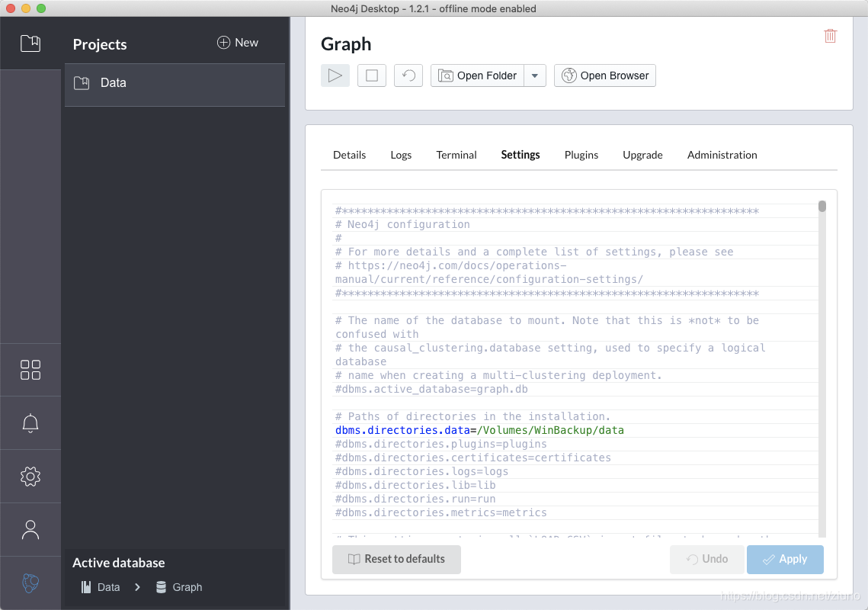Click Data in Active database breadcrumb
The width and height of the screenshot is (868, 610).
coord(101,587)
